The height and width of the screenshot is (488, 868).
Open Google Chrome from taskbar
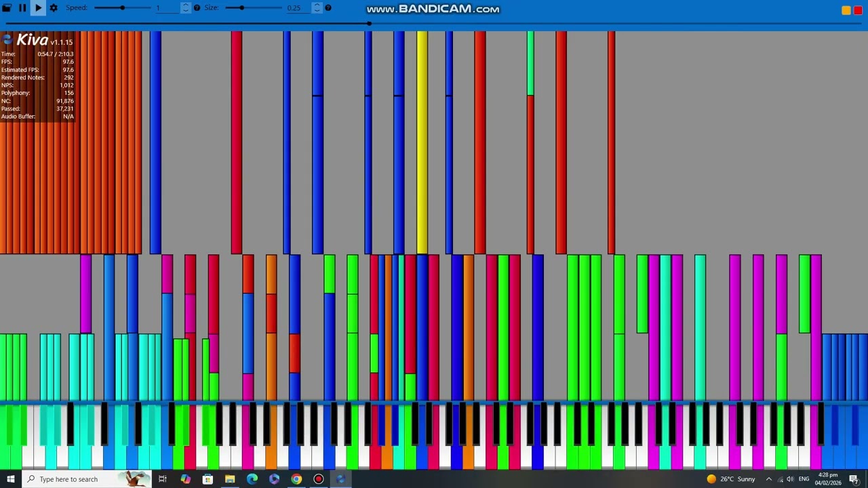(x=296, y=479)
